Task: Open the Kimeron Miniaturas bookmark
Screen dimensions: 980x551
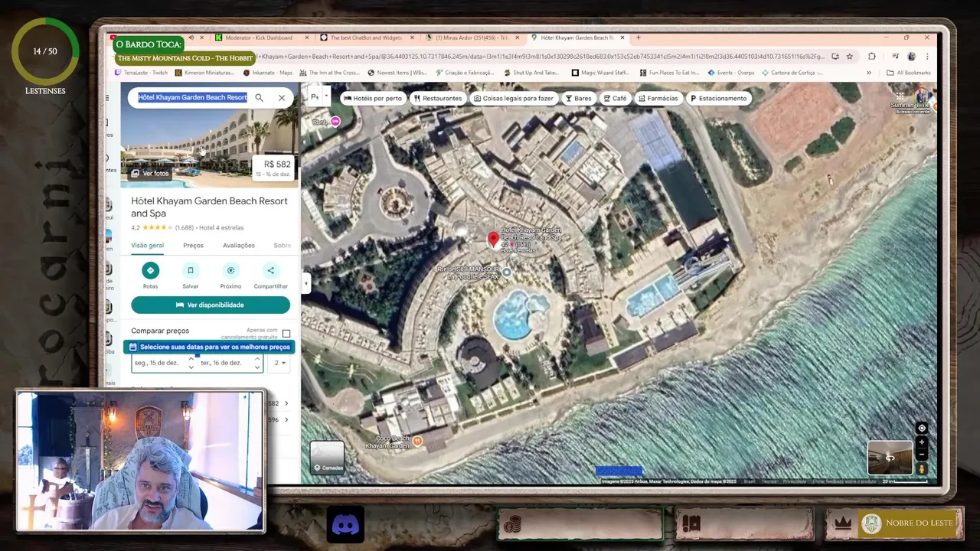Action: pos(204,73)
